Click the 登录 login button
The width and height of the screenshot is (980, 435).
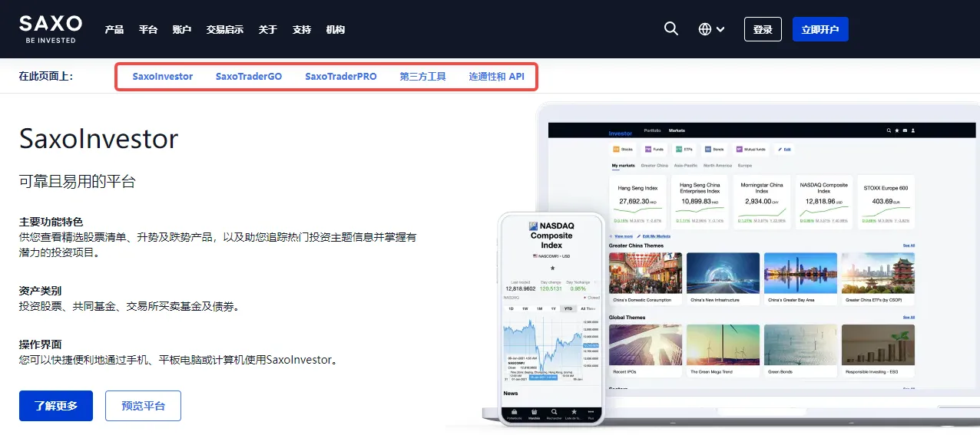[x=763, y=29]
